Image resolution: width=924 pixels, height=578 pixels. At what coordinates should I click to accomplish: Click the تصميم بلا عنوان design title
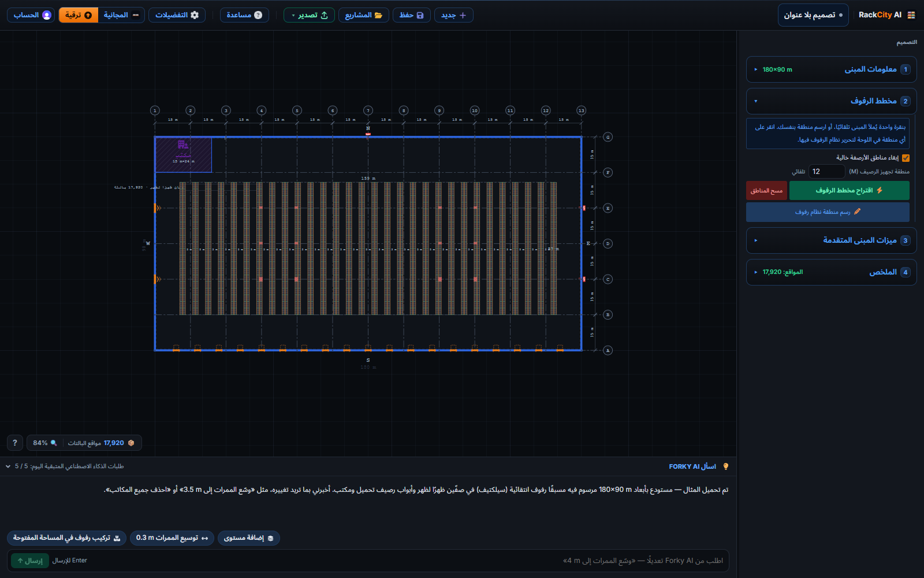(x=813, y=15)
